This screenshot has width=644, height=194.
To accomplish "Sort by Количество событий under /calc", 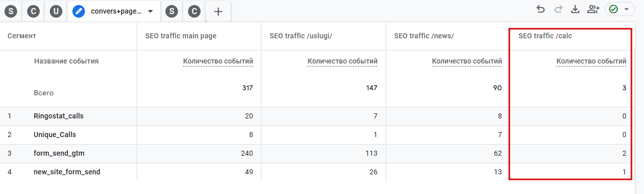I will [591, 61].
